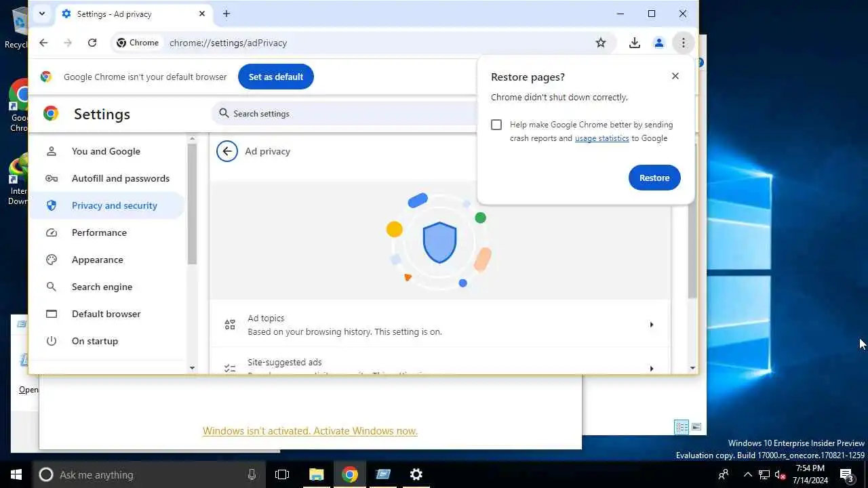The height and width of the screenshot is (488, 868).
Task: Open the Chrome profile icon
Action: tap(658, 43)
